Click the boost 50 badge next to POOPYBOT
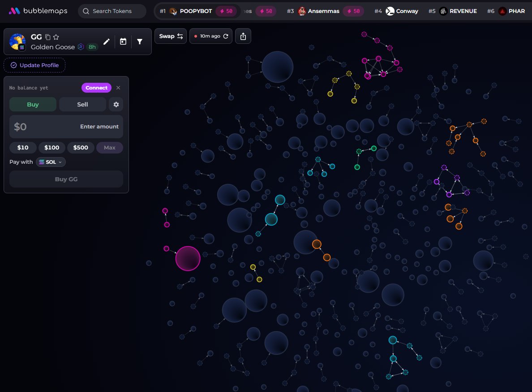The image size is (532, 392). (x=226, y=11)
